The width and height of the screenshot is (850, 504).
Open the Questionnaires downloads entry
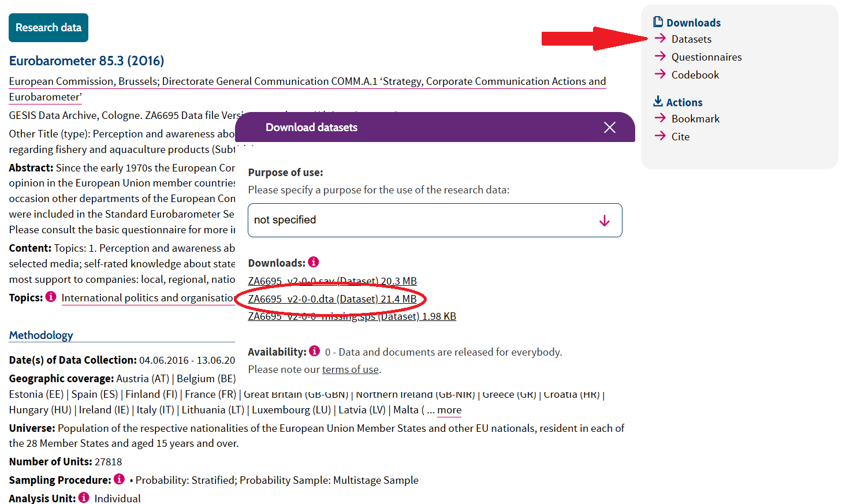[706, 57]
